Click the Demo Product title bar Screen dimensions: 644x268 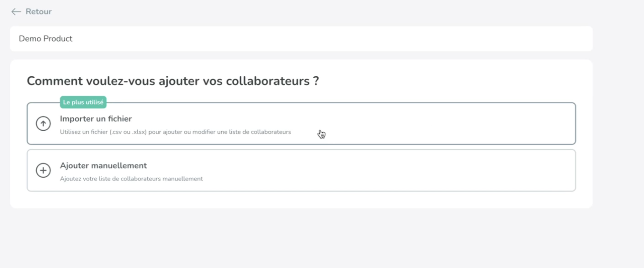pyautogui.click(x=46, y=39)
